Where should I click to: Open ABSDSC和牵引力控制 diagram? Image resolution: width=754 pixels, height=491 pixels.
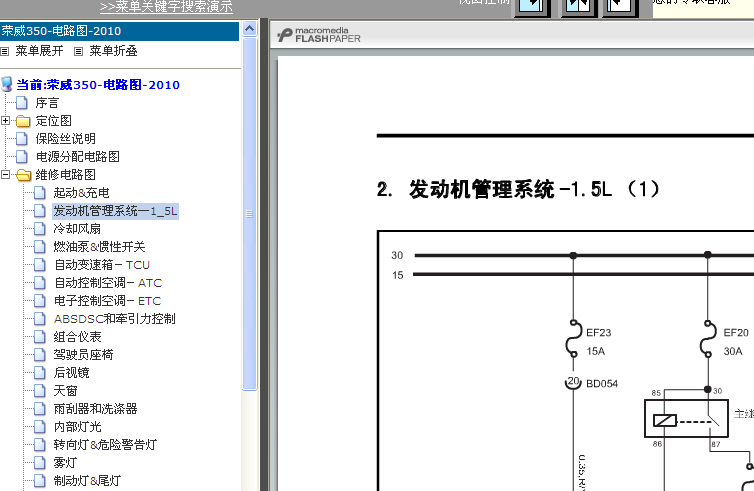click(x=114, y=319)
